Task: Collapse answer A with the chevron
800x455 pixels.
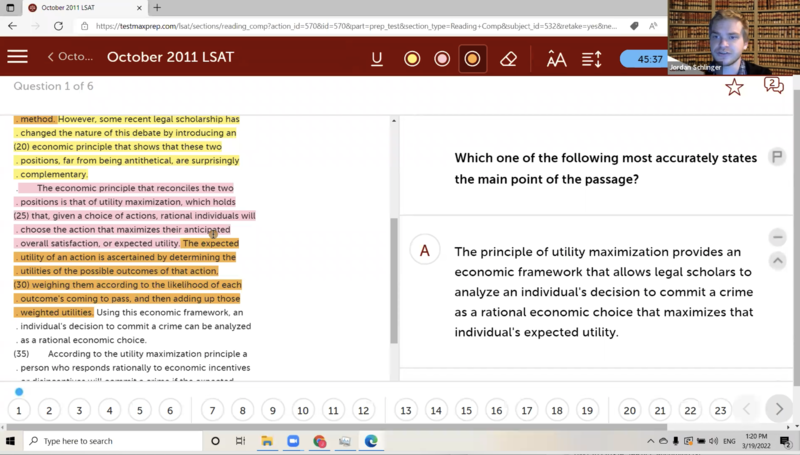Action: point(777,261)
